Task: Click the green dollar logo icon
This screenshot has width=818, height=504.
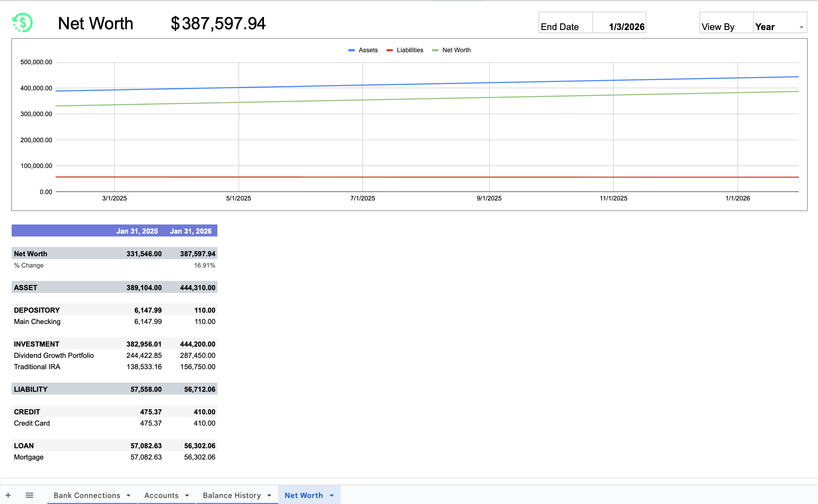Action: [23, 23]
